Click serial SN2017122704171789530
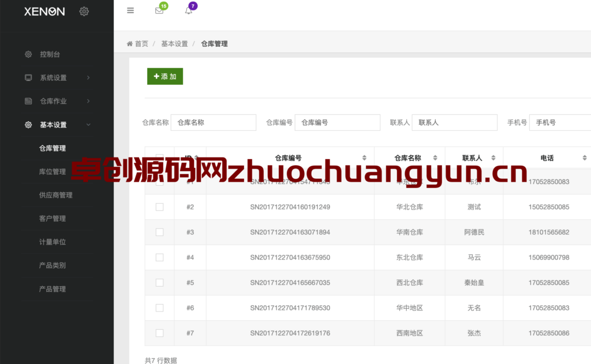591x364 pixels. point(290,308)
